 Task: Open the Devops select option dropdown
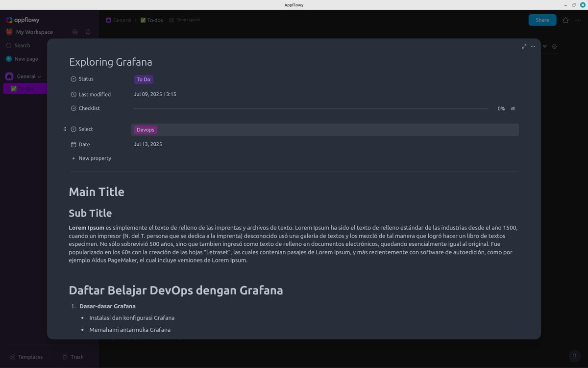146,130
